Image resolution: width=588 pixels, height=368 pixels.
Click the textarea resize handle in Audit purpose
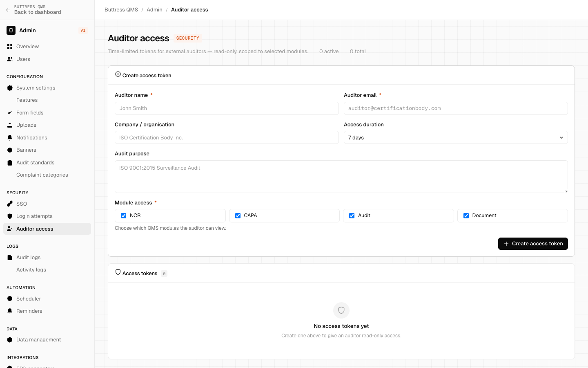pyautogui.click(x=566, y=191)
